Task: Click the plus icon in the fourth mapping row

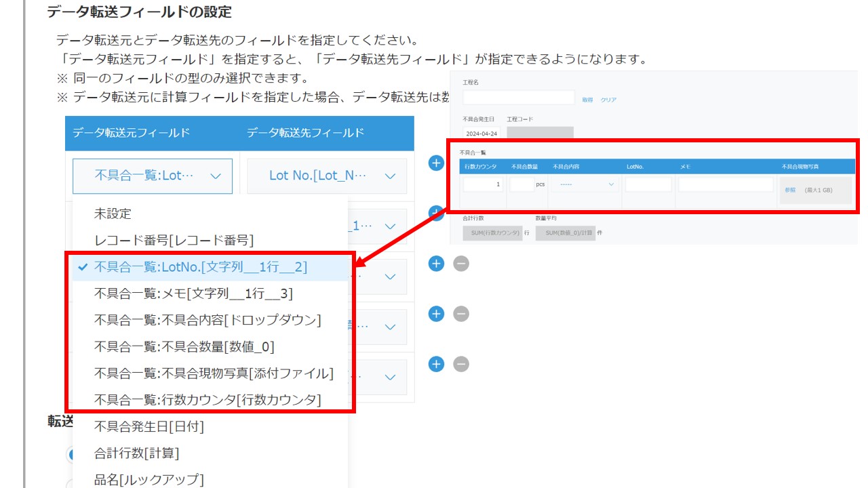Action: 436,314
